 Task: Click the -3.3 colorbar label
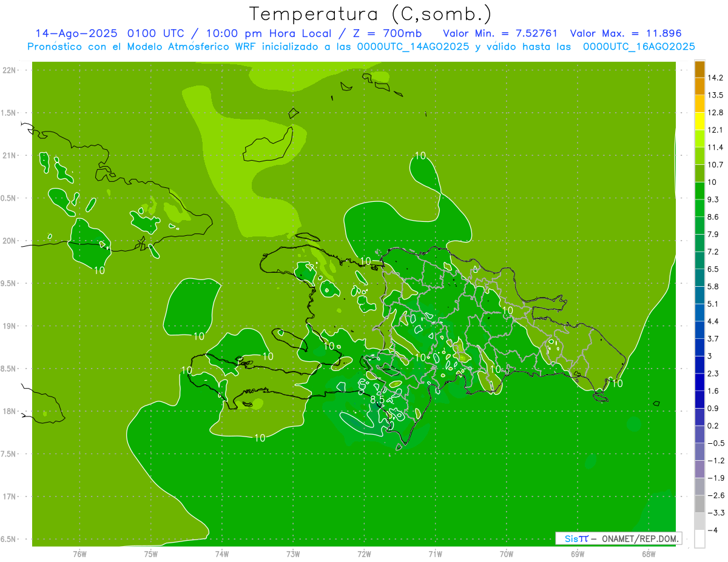pos(716,513)
